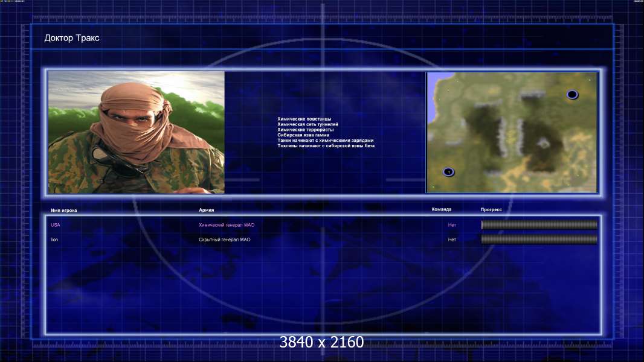
Task: Click the Доктор Тракс general portrait
Action: click(x=137, y=132)
